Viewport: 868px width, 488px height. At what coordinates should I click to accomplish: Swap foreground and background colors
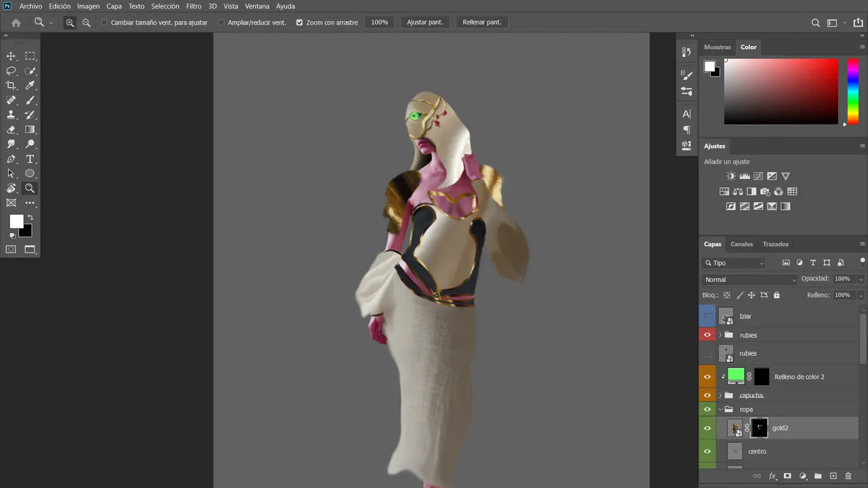click(x=31, y=218)
